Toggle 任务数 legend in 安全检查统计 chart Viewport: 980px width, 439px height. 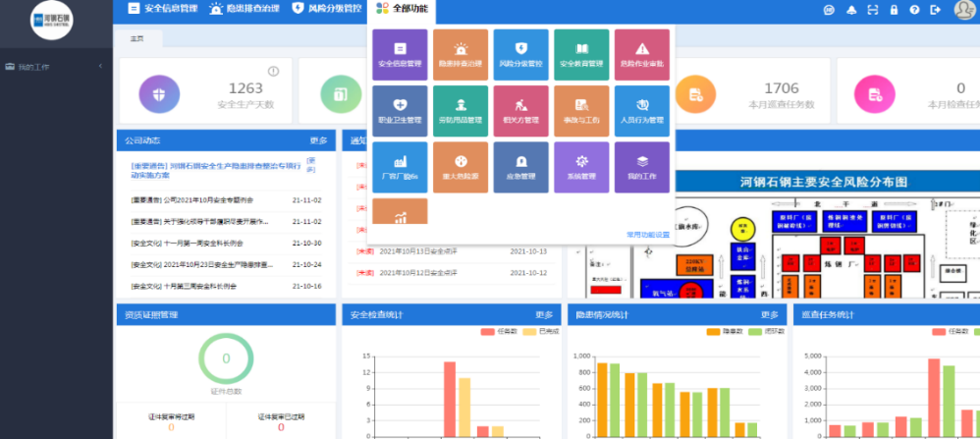click(501, 332)
